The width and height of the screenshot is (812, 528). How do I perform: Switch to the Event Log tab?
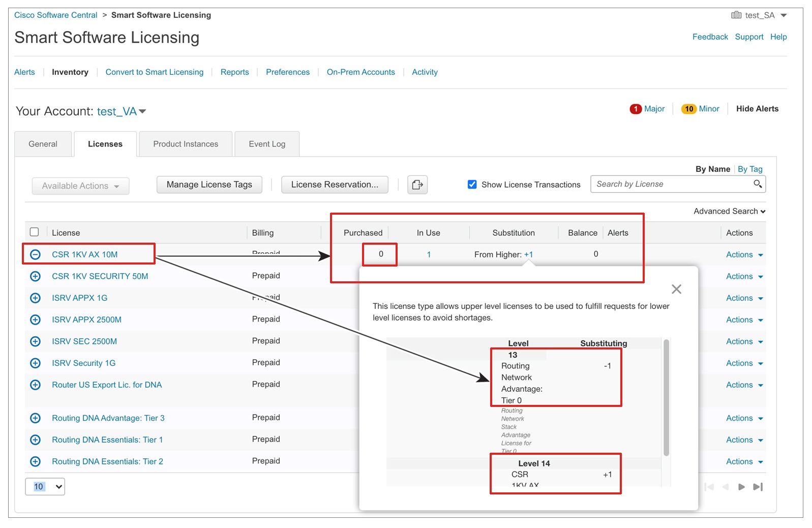tap(267, 144)
